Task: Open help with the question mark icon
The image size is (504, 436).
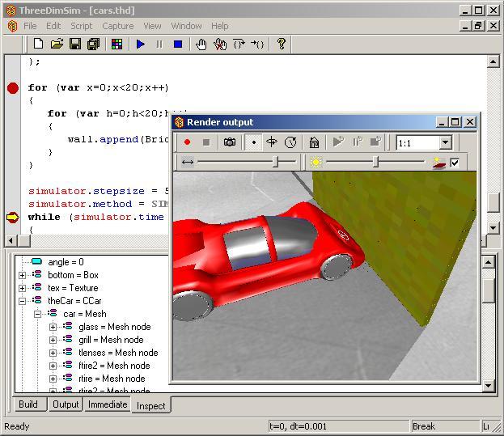Action: point(282,44)
